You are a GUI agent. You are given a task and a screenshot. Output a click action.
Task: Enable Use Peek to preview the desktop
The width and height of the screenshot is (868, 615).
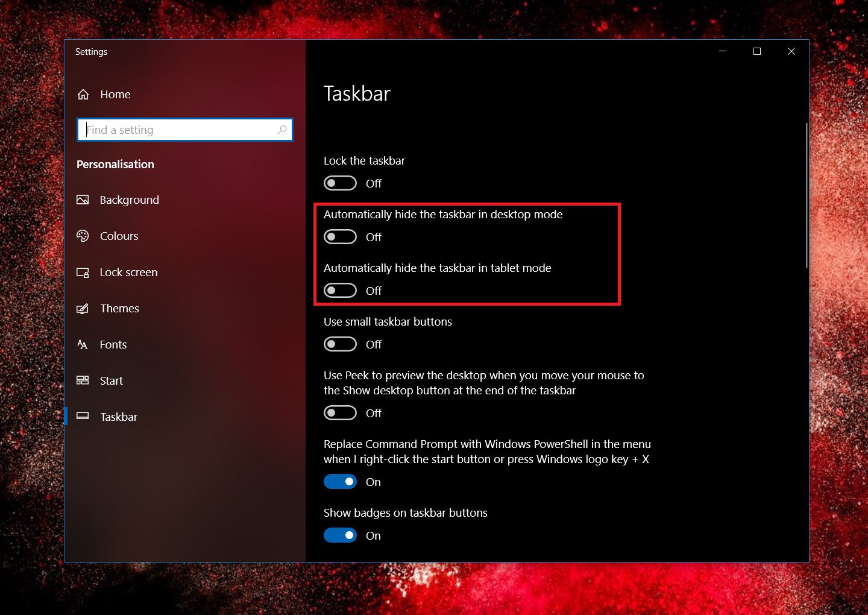(340, 412)
